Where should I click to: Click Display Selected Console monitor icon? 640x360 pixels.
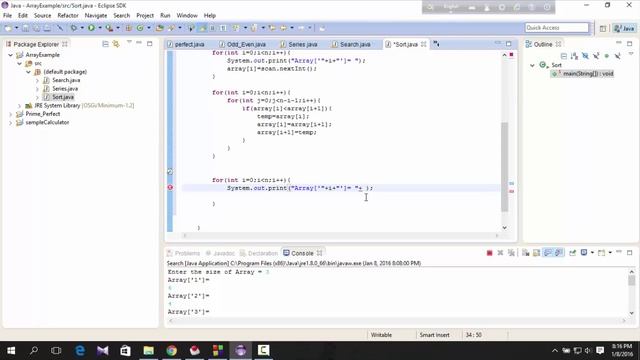point(584,253)
